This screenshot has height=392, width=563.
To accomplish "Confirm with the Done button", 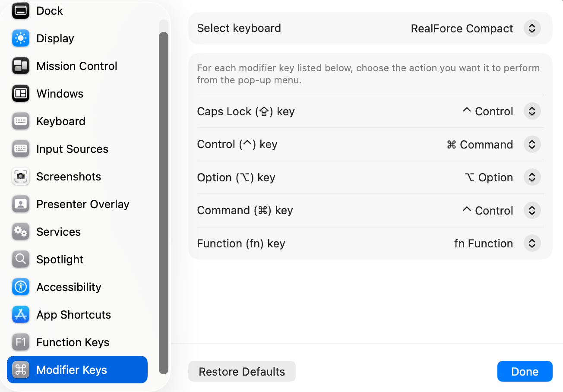I will [x=525, y=372].
